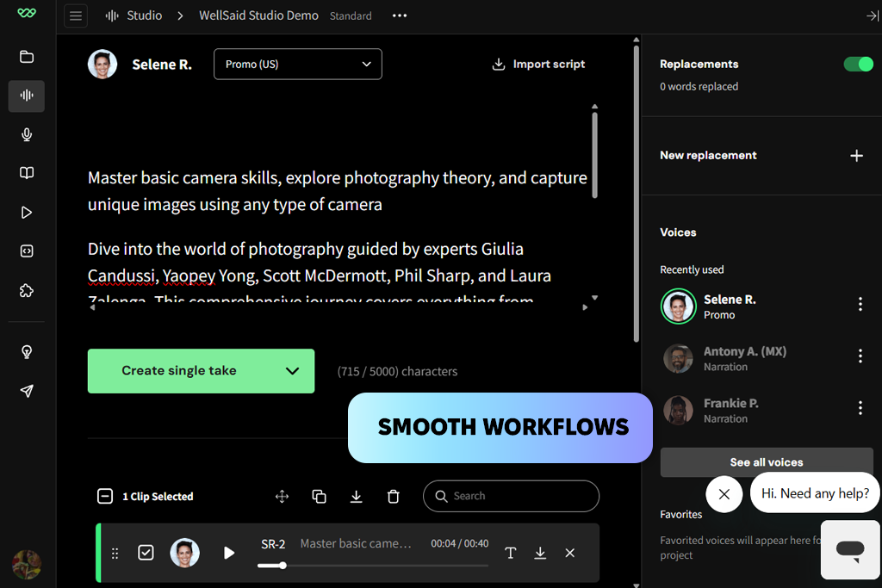Open the projects folder icon in sidebar

point(27,57)
